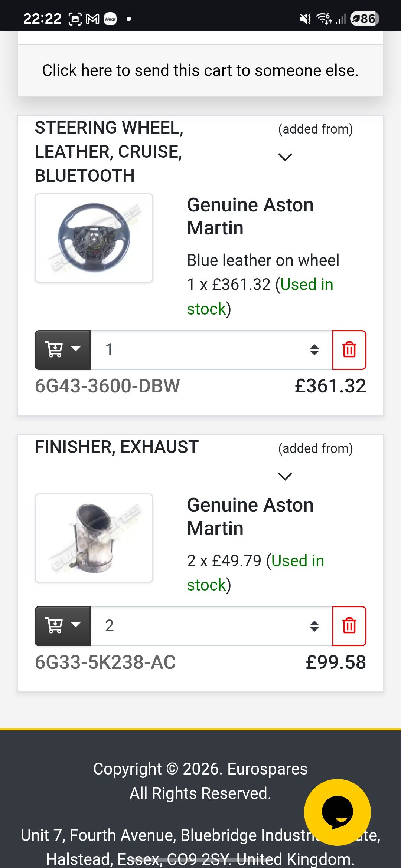Expand exhaust finisher 'added from' chevron
The height and width of the screenshot is (868, 401).
click(x=285, y=476)
